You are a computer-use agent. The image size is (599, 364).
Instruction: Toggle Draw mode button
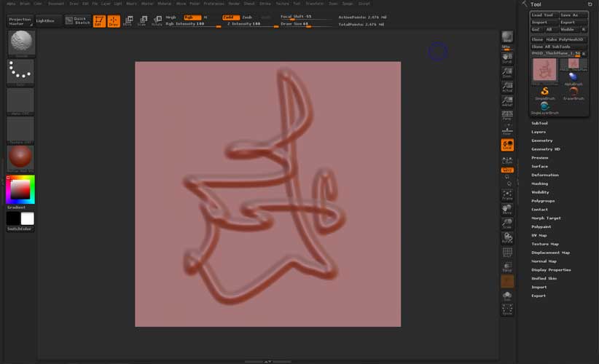coord(114,21)
